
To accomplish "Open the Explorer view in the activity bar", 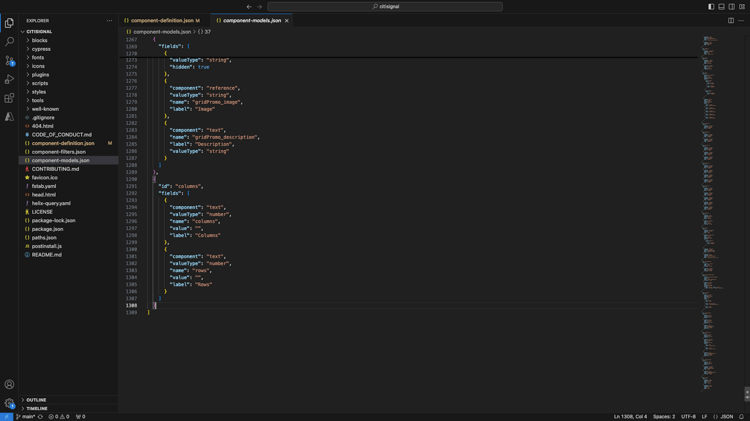I will pos(9,23).
